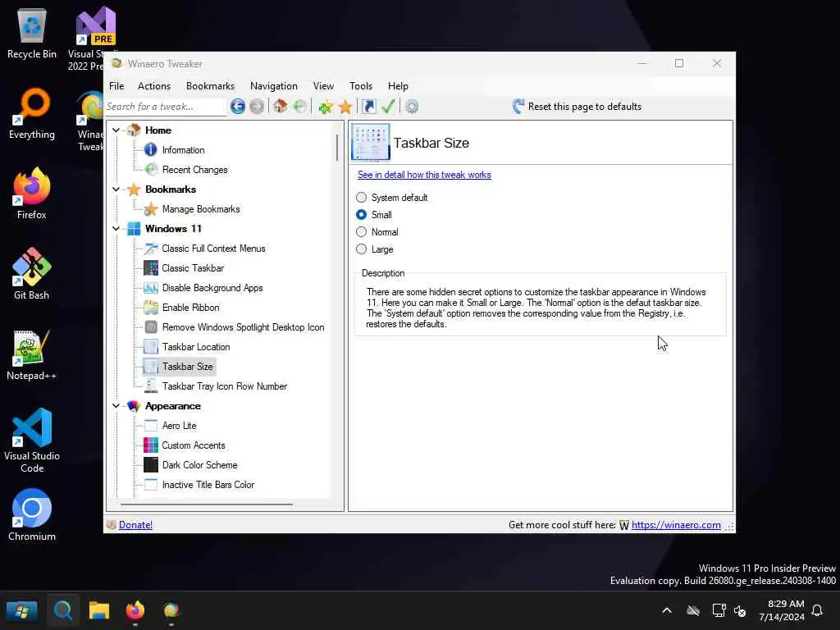
Task: Open the Tools menu
Action: point(361,86)
